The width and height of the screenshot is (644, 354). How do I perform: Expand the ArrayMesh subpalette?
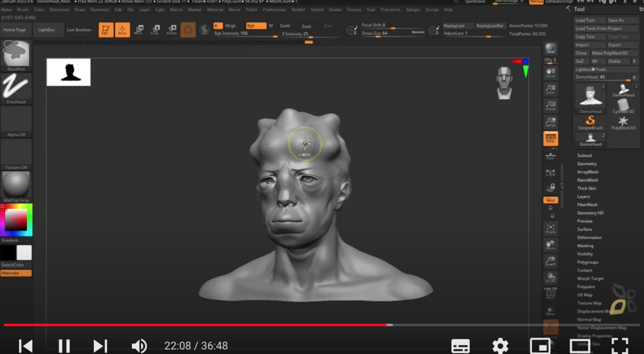(x=588, y=172)
